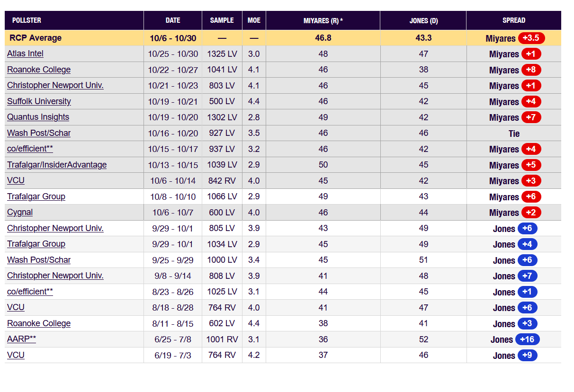Image resolution: width=574 pixels, height=392 pixels.
Task: Open Christopher Newport Univ. poll dated 10/21 - 10/23
Action: pyautogui.click(x=55, y=86)
